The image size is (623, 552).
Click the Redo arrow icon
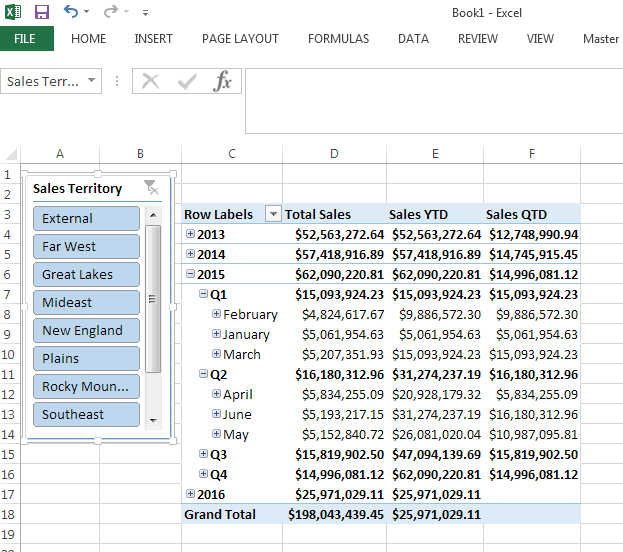click(x=110, y=12)
